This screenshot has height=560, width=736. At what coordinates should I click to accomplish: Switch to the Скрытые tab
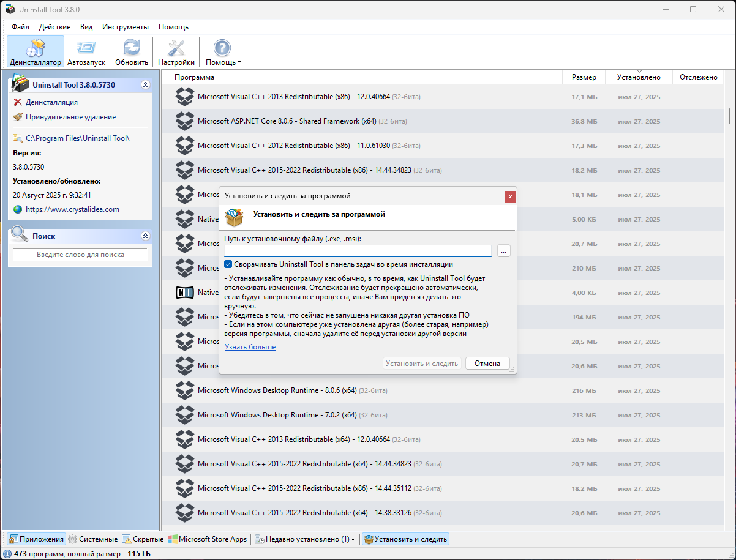(143, 539)
